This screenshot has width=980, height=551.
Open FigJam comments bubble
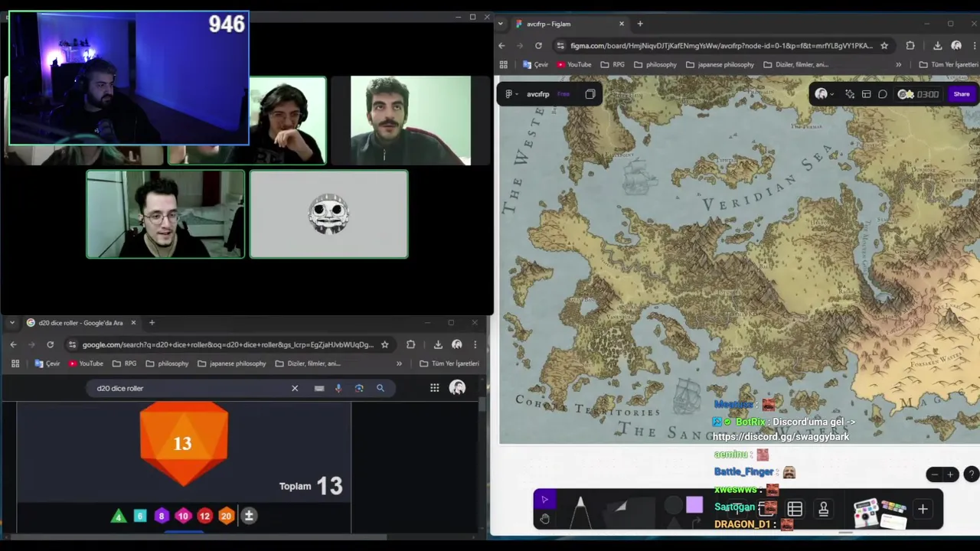point(882,94)
